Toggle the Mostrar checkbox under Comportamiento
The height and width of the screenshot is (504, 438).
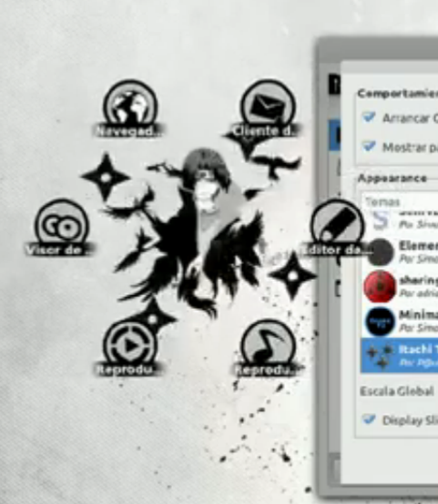point(368,147)
